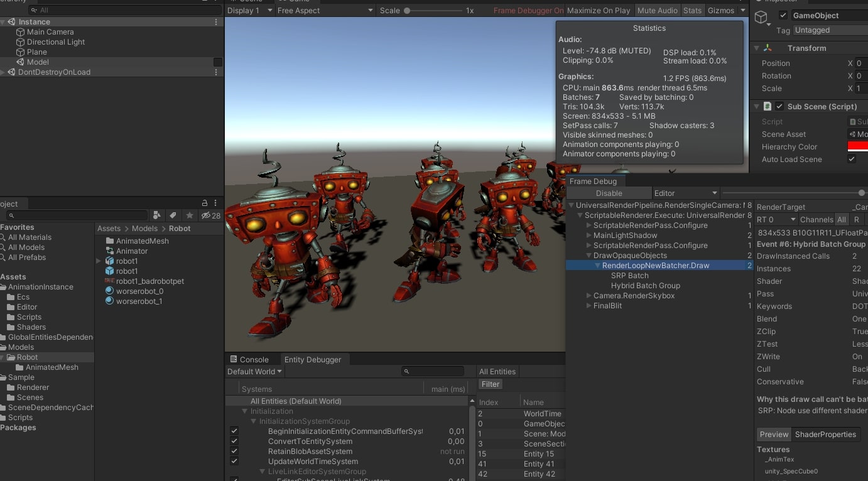Open the Untagged tag dropdown
868x481 pixels.
[x=830, y=30]
